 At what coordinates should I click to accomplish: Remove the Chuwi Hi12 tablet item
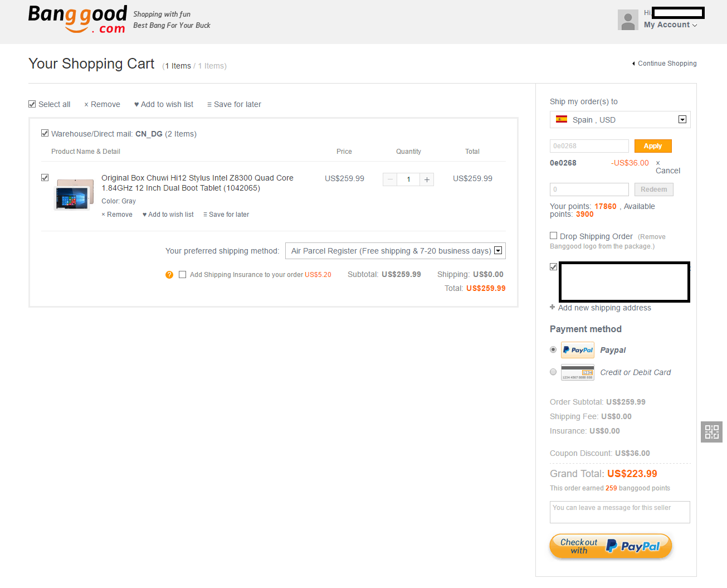point(117,215)
